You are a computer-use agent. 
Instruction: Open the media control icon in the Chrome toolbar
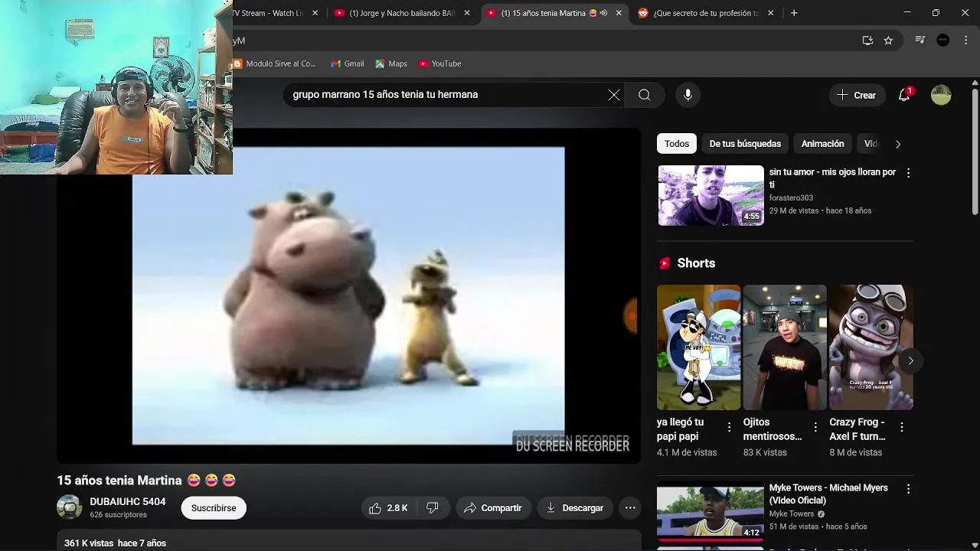click(x=920, y=41)
